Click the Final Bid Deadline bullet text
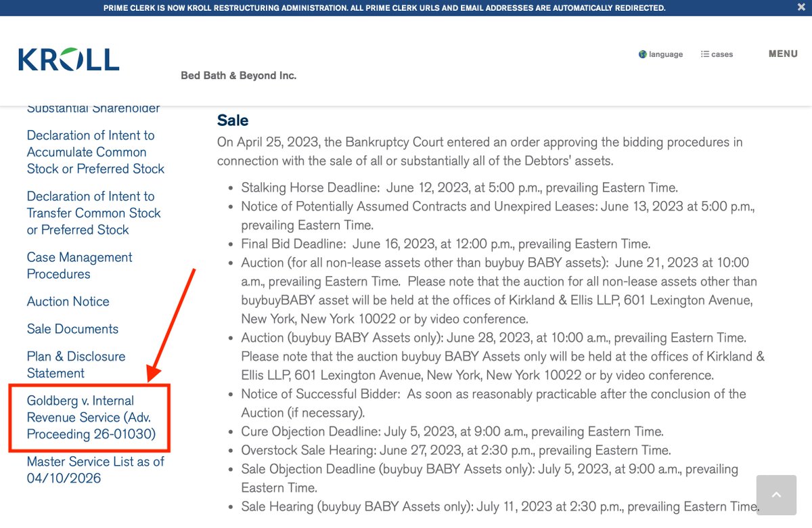The height and width of the screenshot is (528, 812). (446, 244)
